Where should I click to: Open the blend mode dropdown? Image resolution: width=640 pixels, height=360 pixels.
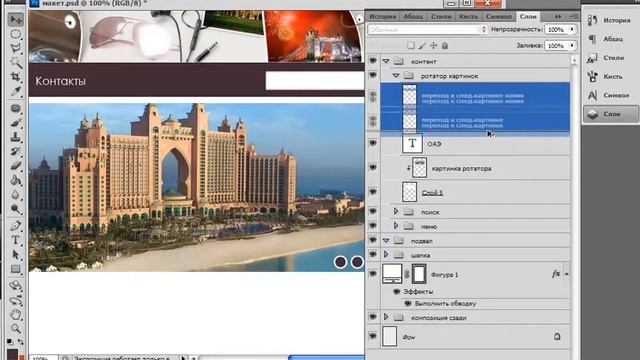tap(427, 29)
